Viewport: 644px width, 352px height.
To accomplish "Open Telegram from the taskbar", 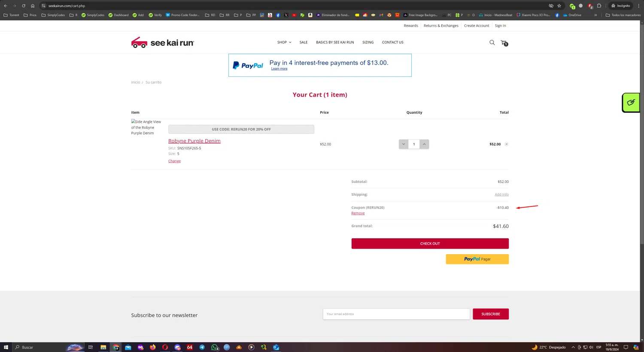I will pyautogui.click(x=202, y=347).
